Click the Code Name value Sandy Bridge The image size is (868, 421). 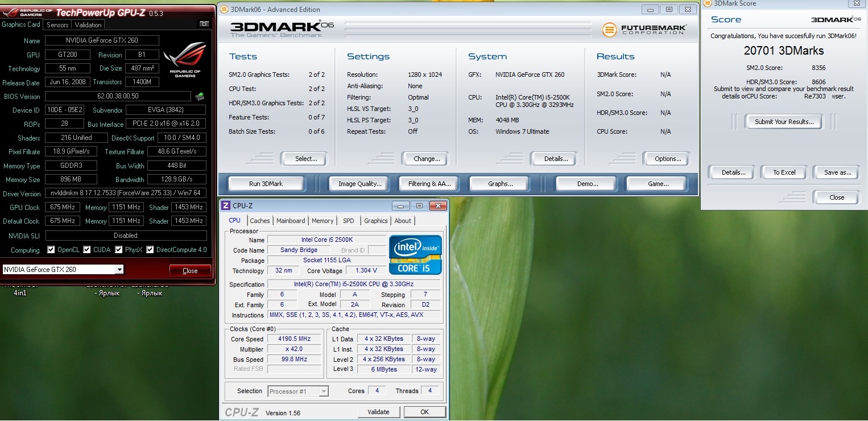tap(299, 250)
